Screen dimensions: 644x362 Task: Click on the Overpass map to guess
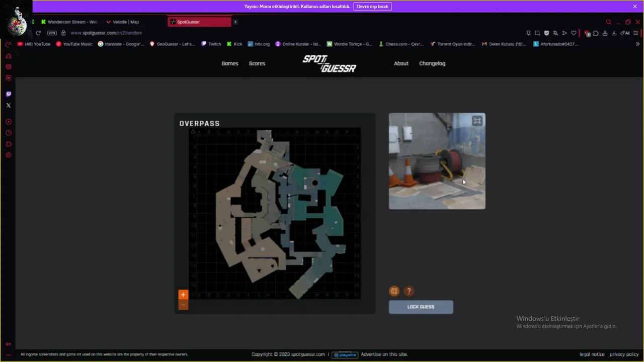coord(275,214)
